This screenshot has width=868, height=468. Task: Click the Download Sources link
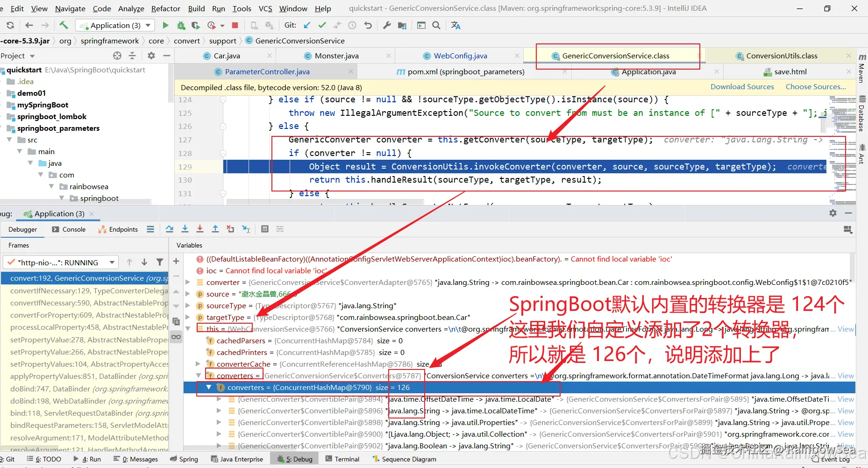742,87
